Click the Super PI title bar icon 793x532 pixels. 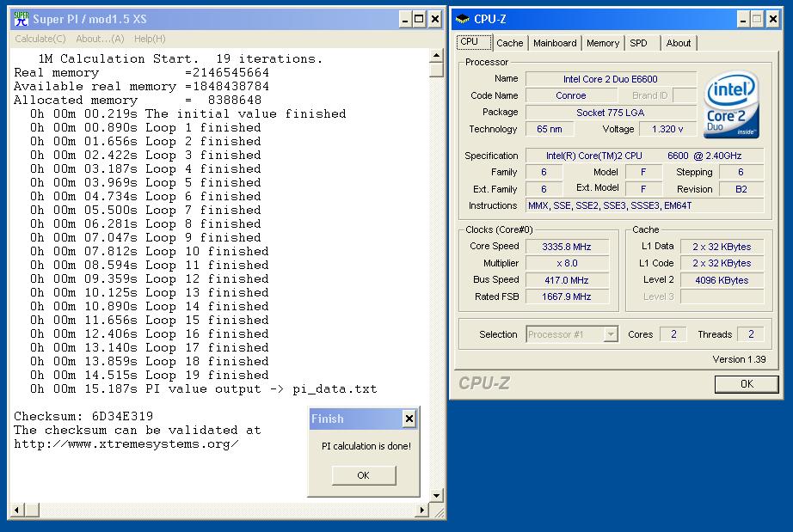coord(22,19)
